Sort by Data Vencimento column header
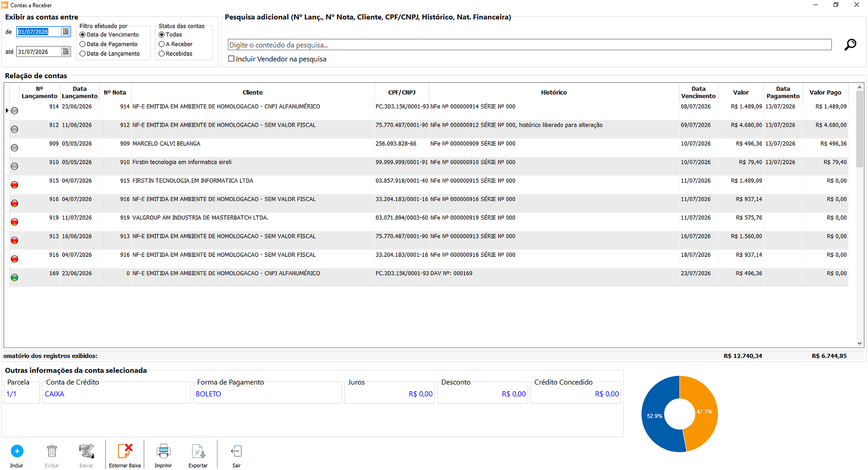 pos(698,92)
